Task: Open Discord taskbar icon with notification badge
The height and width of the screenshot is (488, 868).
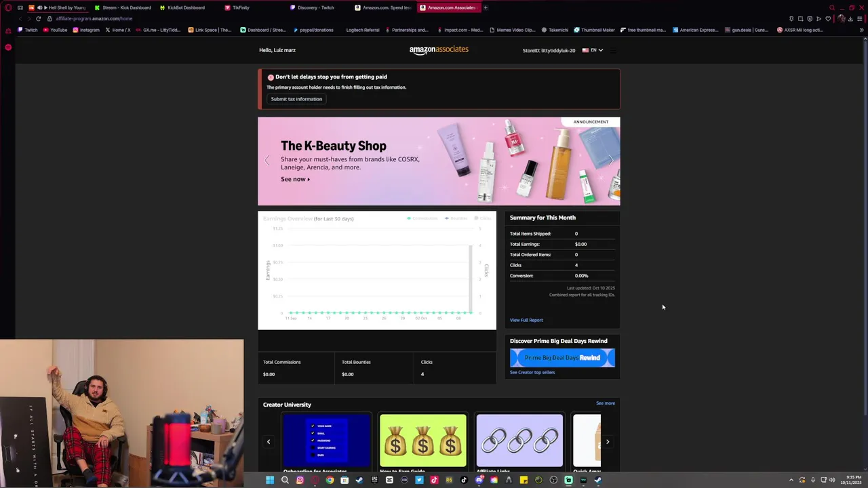Action: click(x=479, y=480)
